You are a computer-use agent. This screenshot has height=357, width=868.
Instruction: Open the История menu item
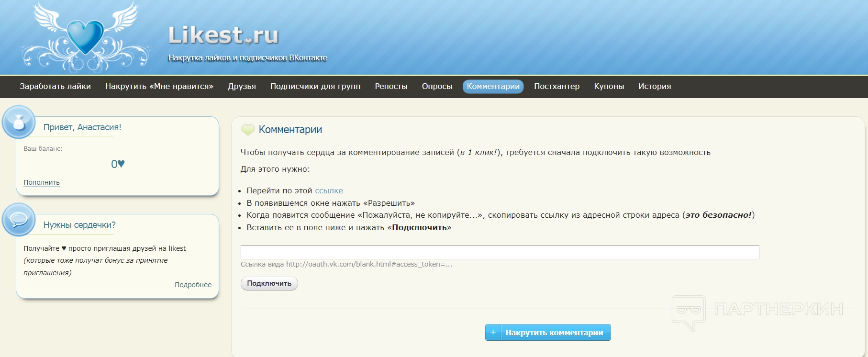(x=655, y=87)
